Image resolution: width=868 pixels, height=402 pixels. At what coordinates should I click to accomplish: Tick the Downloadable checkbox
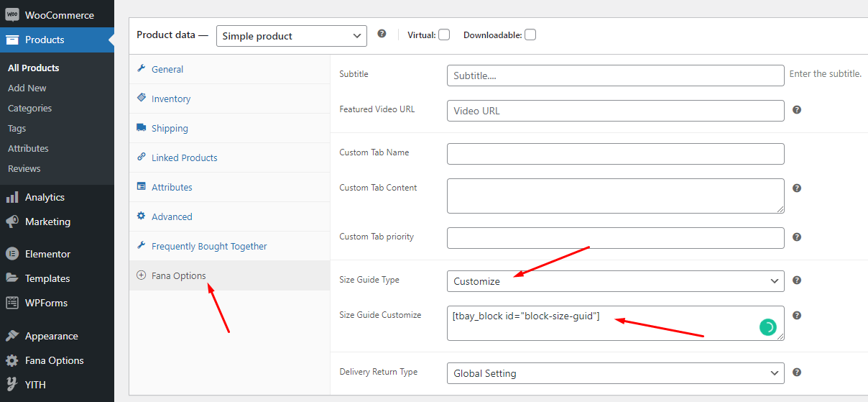point(530,35)
